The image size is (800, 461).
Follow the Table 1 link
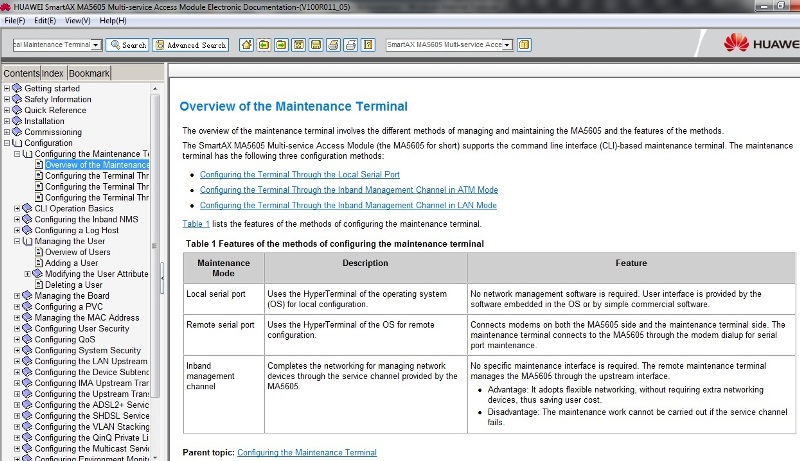pos(196,224)
